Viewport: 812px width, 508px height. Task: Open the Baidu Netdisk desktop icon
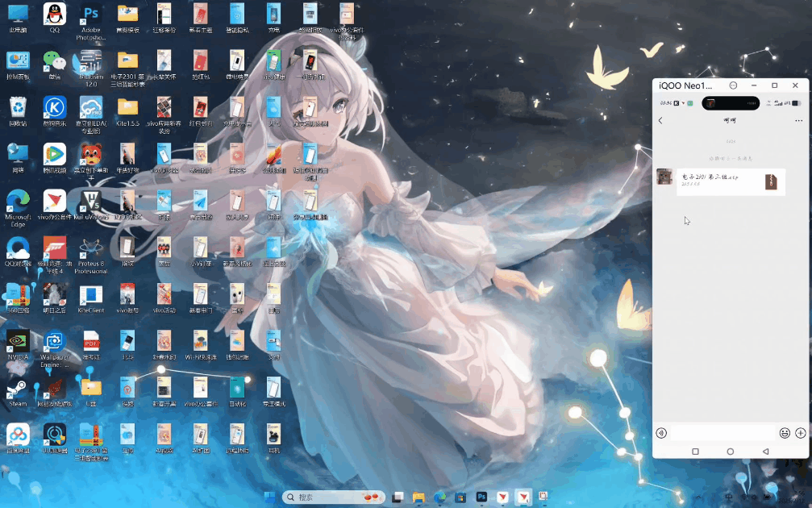click(x=18, y=435)
